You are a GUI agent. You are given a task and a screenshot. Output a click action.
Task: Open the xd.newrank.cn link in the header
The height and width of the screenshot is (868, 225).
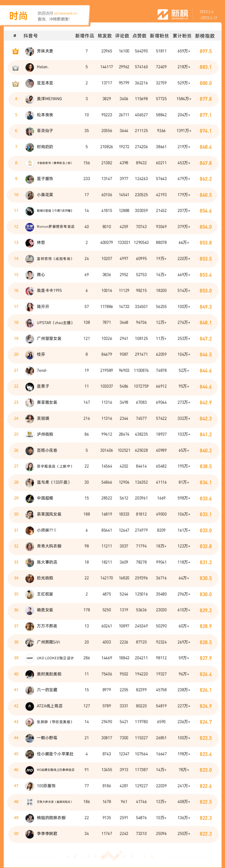(x=65, y=14)
